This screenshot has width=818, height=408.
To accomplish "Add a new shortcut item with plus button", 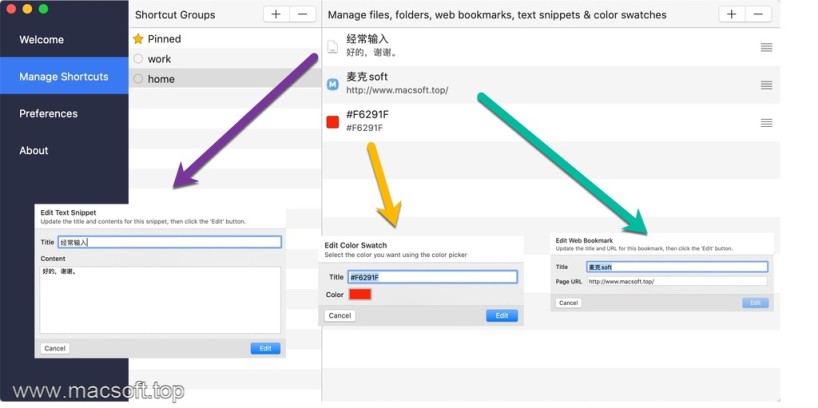I will [732, 14].
